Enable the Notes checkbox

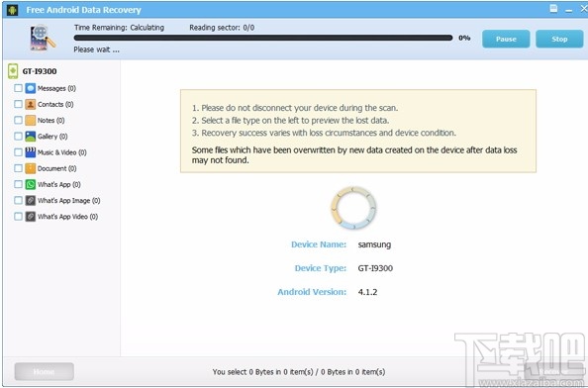(x=18, y=120)
